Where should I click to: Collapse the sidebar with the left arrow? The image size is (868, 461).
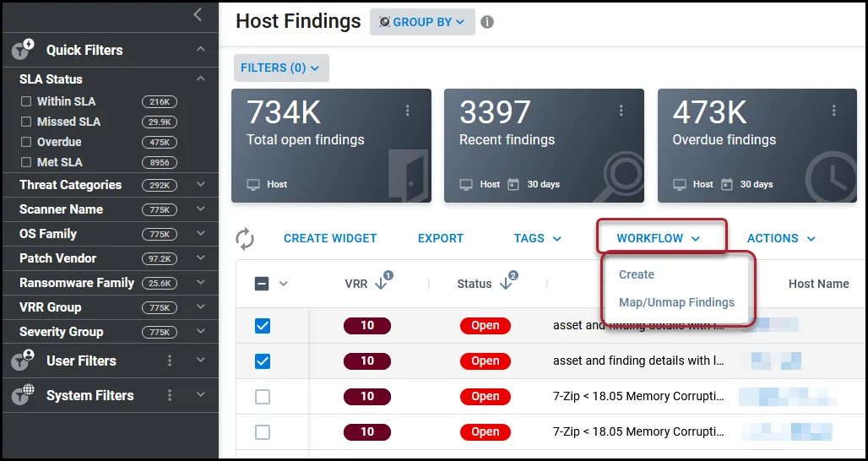click(198, 15)
